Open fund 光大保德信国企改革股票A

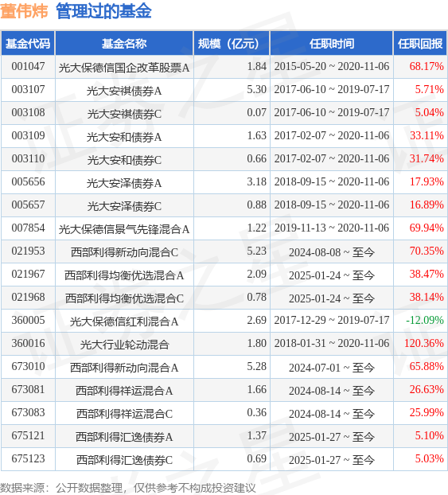pyautogui.click(x=124, y=67)
